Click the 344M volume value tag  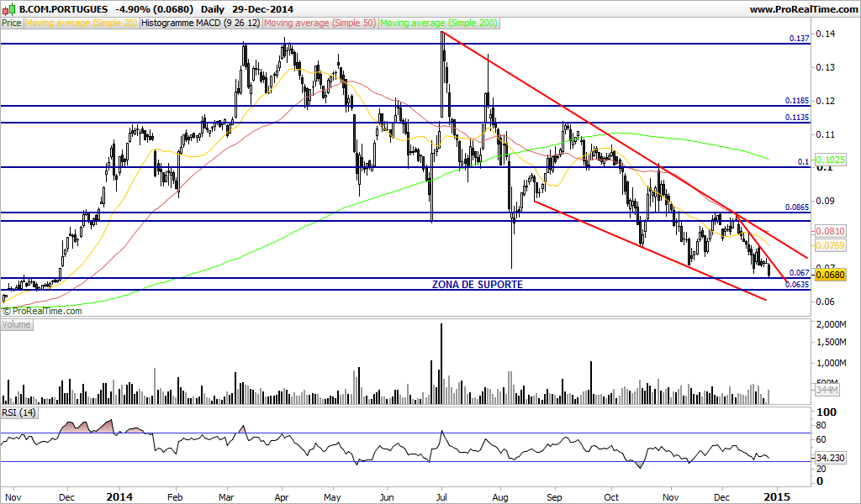click(x=827, y=390)
